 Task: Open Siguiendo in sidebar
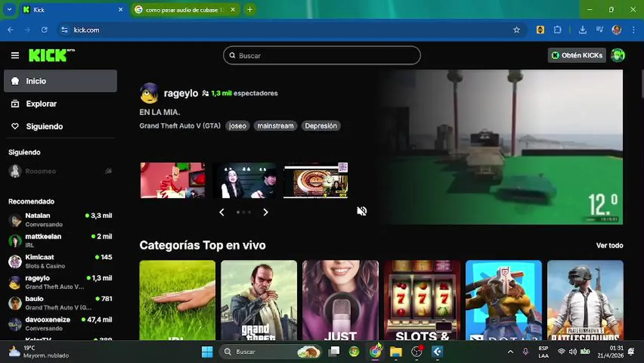[x=60, y=126]
